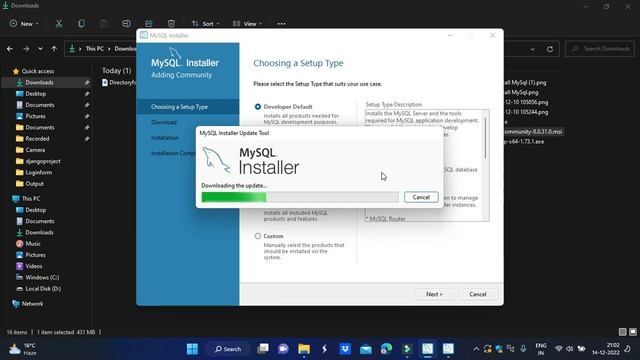640x360 pixels.
Task: Click the Rename icon in File Explorer toolbar
Action: click(126, 24)
